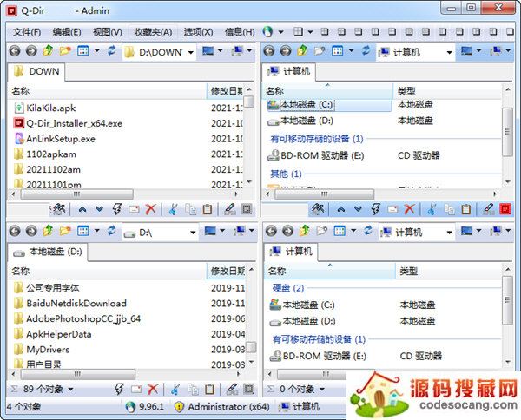Open the 收藏夹(A) menu
This screenshot has height=420, width=521.
[153, 32]
